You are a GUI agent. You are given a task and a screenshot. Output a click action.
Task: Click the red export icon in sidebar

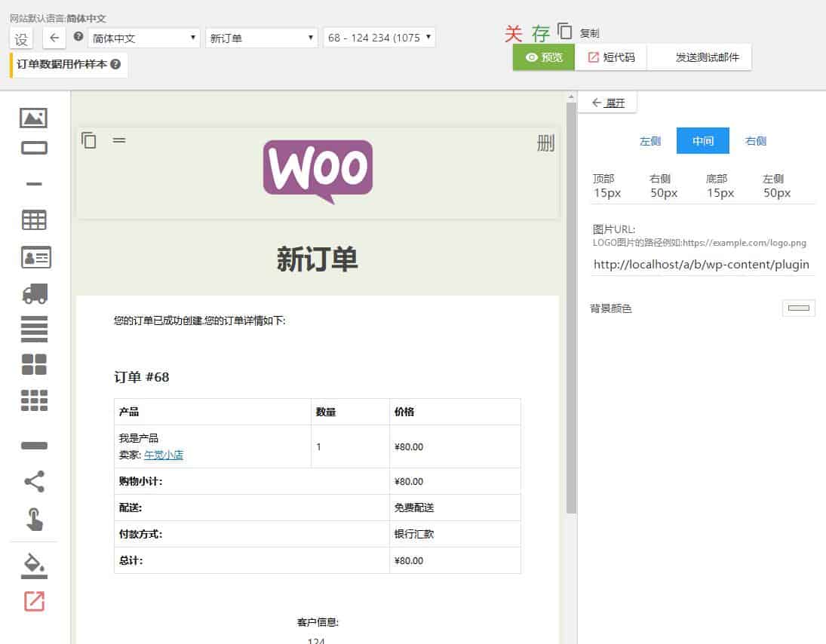click(x=34, y=601)
